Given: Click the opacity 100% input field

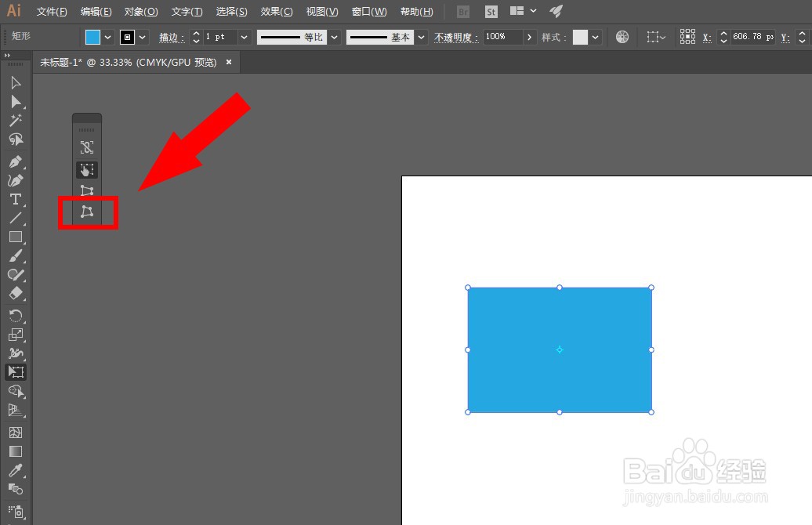Looking at the screenshot, I should [502, 37].
